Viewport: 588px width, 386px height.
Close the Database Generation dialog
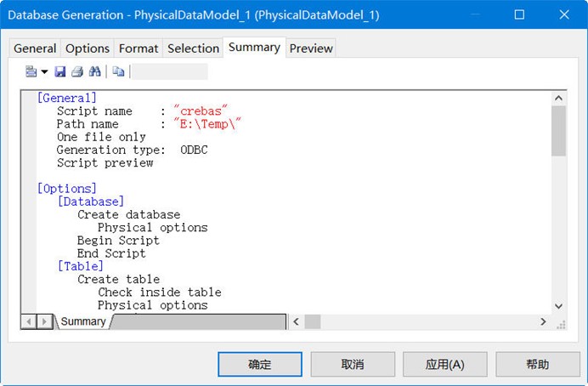point(564,14)
